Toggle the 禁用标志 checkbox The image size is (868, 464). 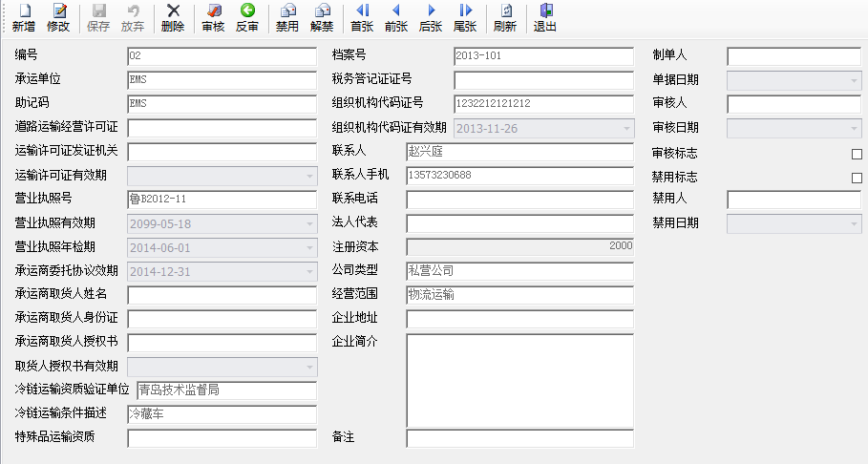pos(857,178)
